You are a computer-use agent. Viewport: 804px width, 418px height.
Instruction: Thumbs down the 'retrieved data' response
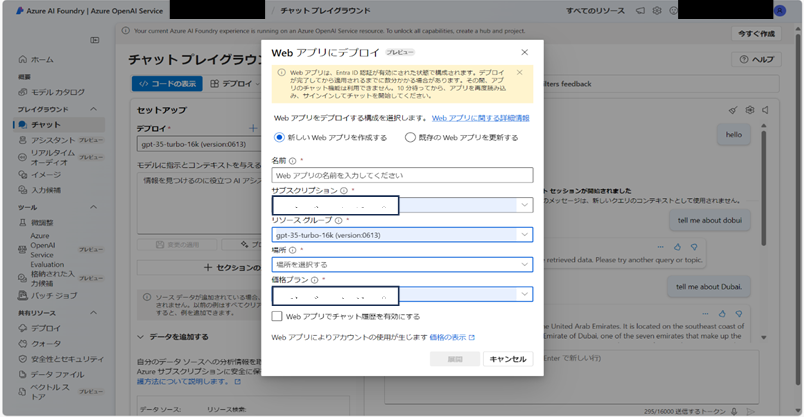coord(694,247)
